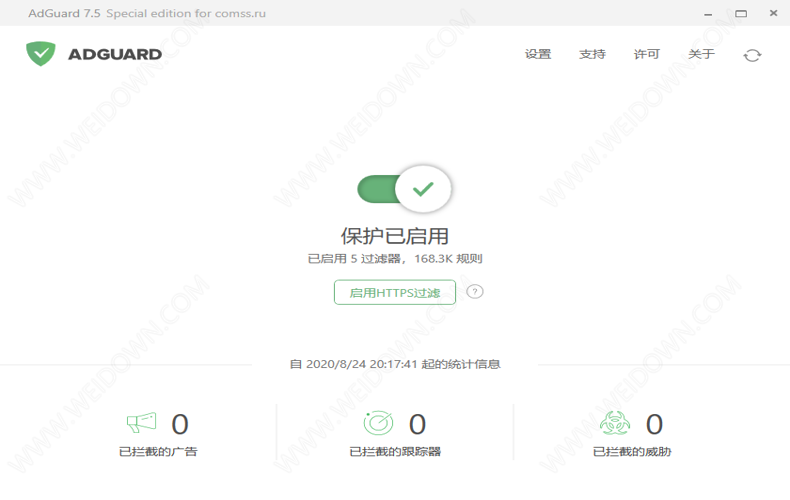Click the blocked ads megaphone icon
Image resolution: width=790 pixels, height=500 pixels.
pos(142,422)
